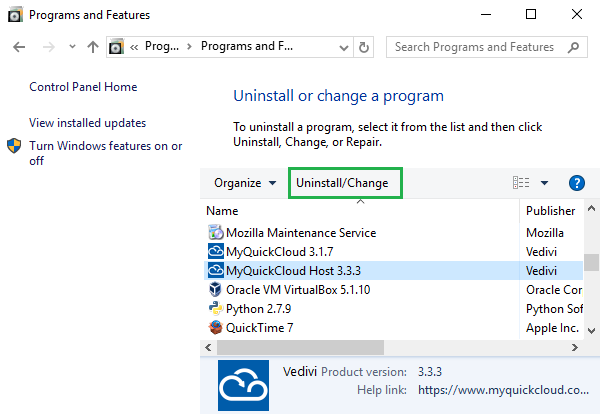Open Turn Windows features on or off

tap(106, 153)
